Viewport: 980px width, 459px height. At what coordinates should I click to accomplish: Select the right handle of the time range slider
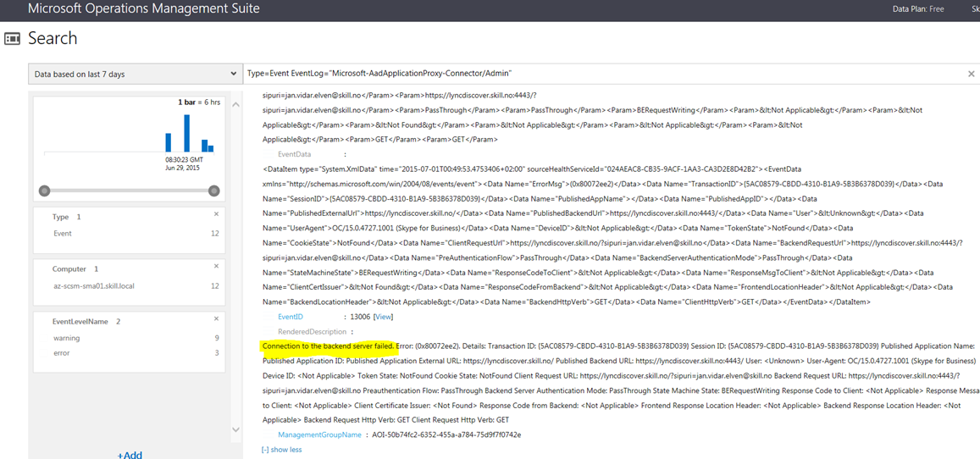(x=213, y=191)
